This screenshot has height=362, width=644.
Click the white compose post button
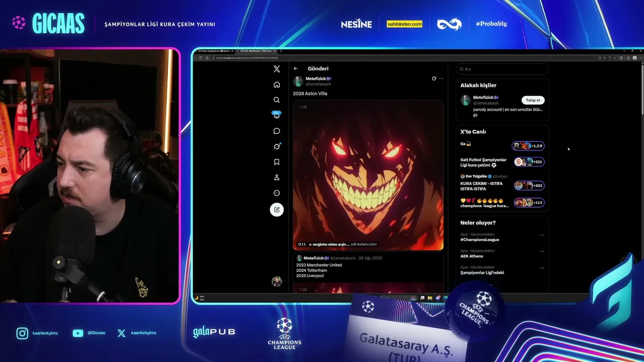pos(277,210)
